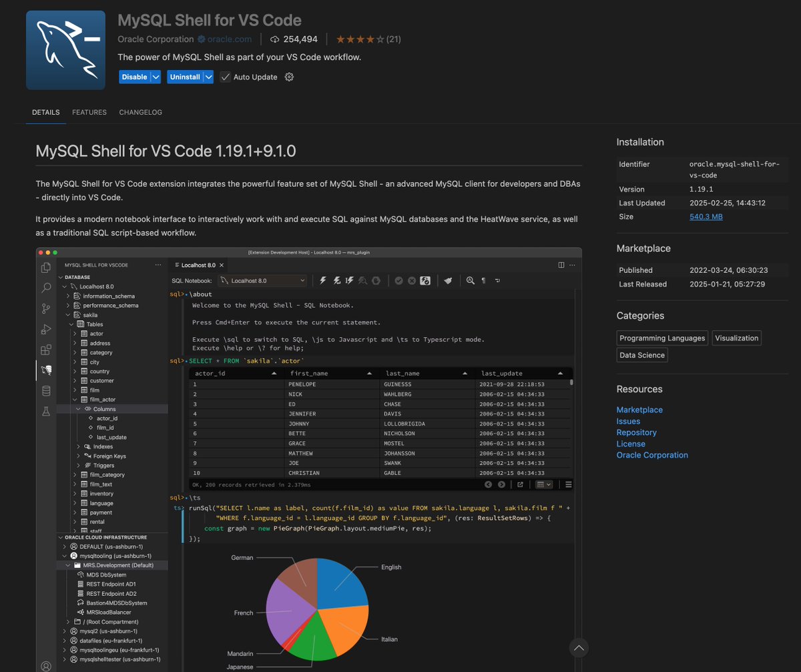The image size is (801, 672).
Task: Open the 540.3 MB size link
Action: coord(706,217)
